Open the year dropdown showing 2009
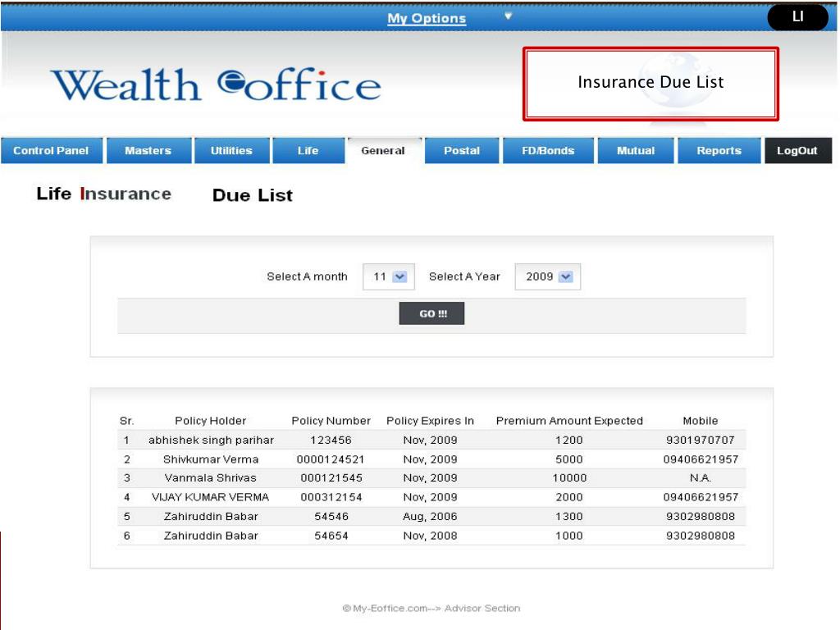The image size is (840, 630). pos(547,276)
